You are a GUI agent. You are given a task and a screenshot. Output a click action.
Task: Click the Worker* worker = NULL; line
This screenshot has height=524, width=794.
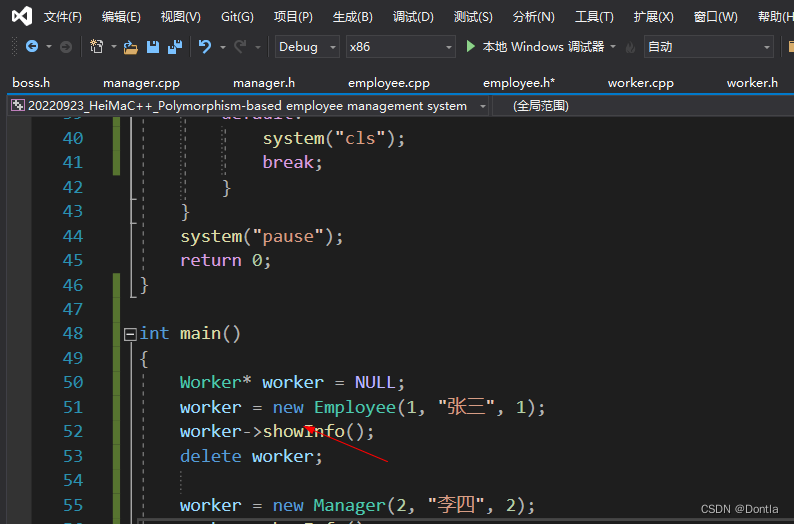point(292,383)
